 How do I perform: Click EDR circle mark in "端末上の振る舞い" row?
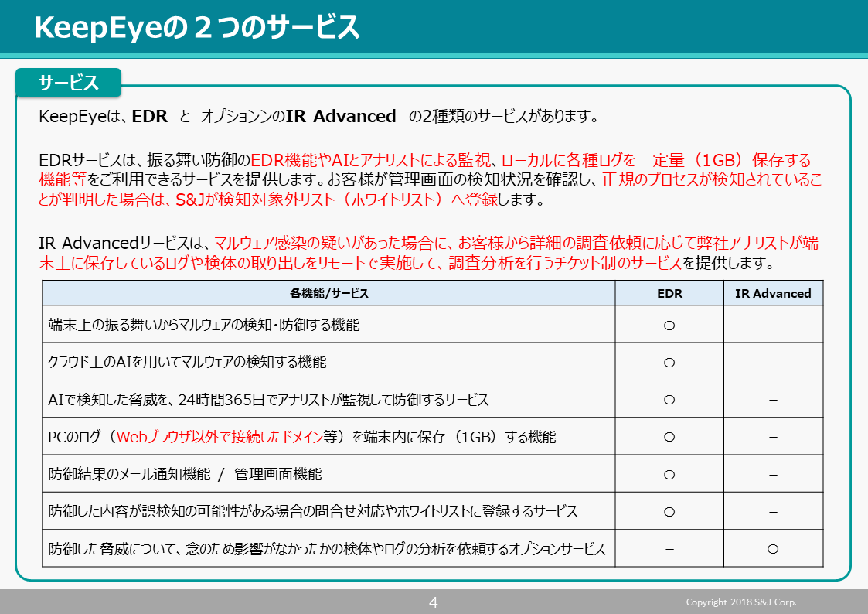click(669, 326)
